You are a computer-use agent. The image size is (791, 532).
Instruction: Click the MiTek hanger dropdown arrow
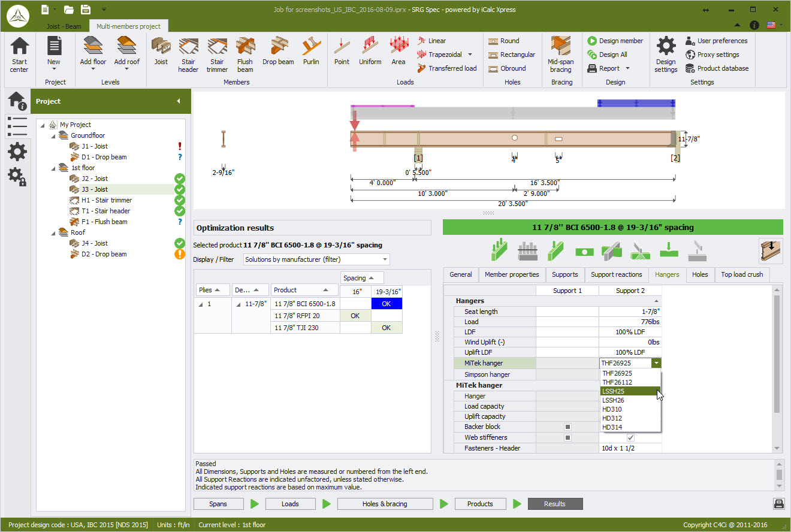pos(657,363)
